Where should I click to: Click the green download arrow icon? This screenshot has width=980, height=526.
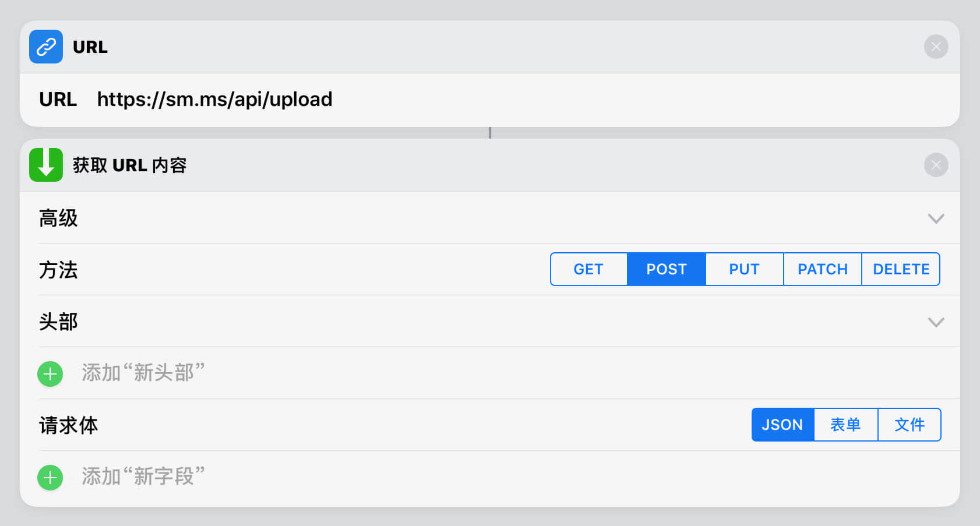(46, 165)
